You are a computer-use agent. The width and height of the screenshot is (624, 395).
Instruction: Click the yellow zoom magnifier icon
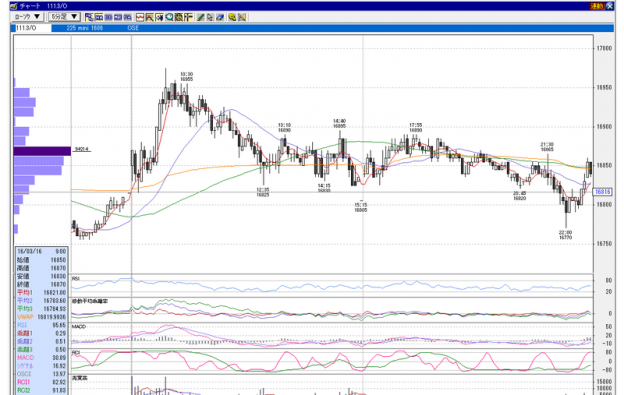[232, 17]
